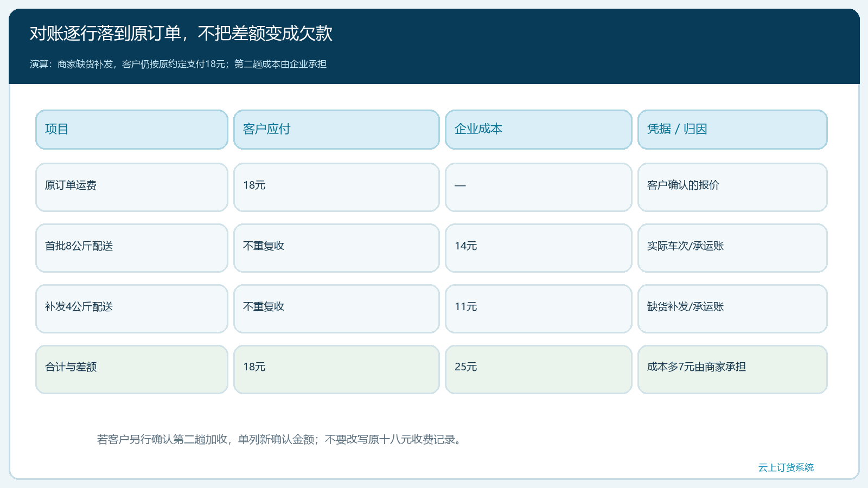Image resolution: width=868 pixels, height=488 pixels.
Task: Click the 凭据 / 归因 column header
Action: [x=732, y=130]
